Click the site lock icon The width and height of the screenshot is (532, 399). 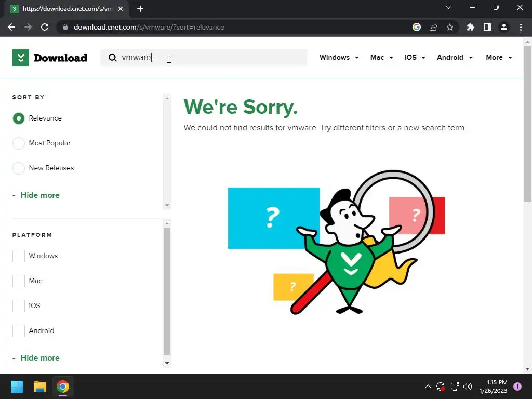pos(65,27)
